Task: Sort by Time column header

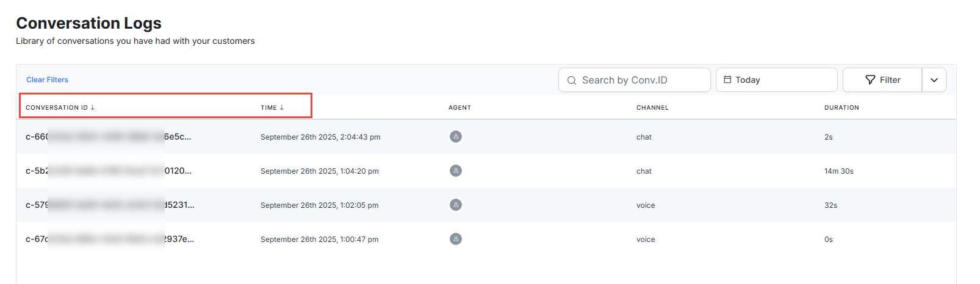Action: pos(269,107)
